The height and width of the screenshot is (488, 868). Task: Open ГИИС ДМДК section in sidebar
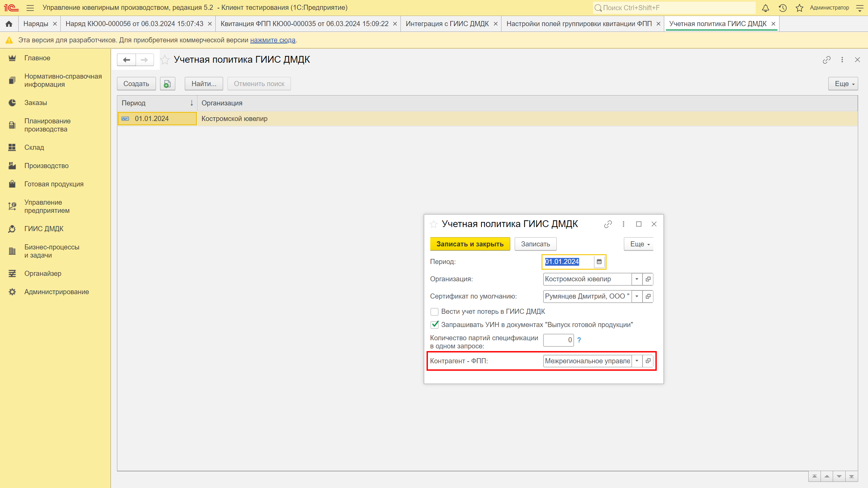[x=55, y=229]
